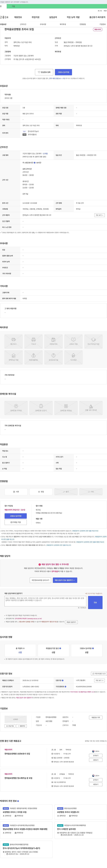The height and width of the screenshot is (868, 107).
Task: Click the blue 고용24 입사지원 button near title
Action: pyautogui.click(x=63, y=72)
